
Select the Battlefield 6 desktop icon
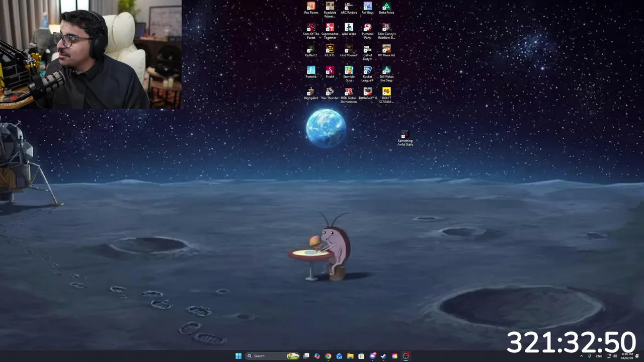coord(368,94)
